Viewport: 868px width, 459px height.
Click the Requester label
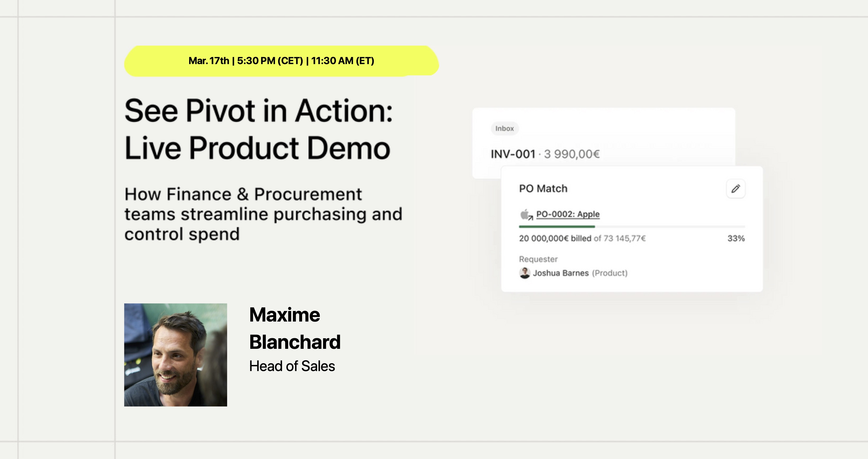tap(538, 259)
